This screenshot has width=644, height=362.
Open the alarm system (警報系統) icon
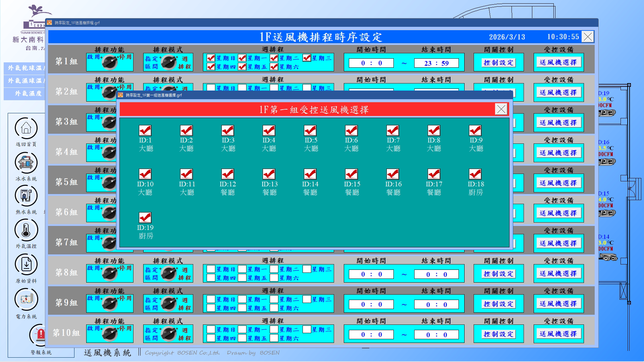(x=40, y=334)
